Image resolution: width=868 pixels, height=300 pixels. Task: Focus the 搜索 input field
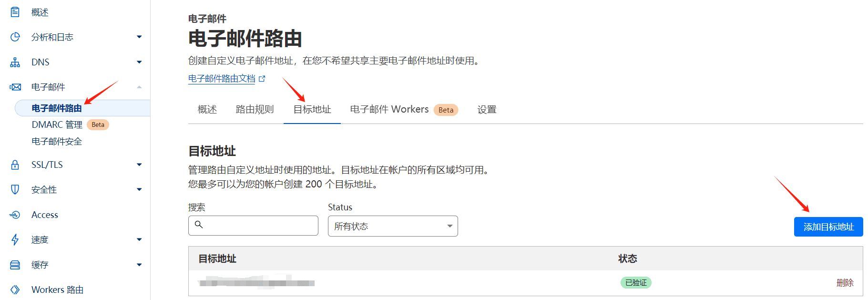253,226
